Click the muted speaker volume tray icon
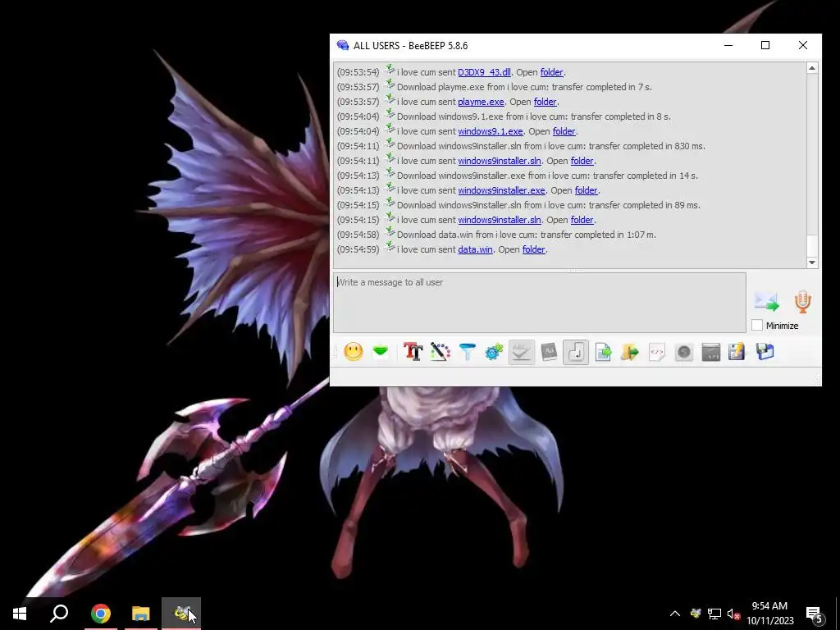This screenshot has height=630, width=840. coord(733,614)
